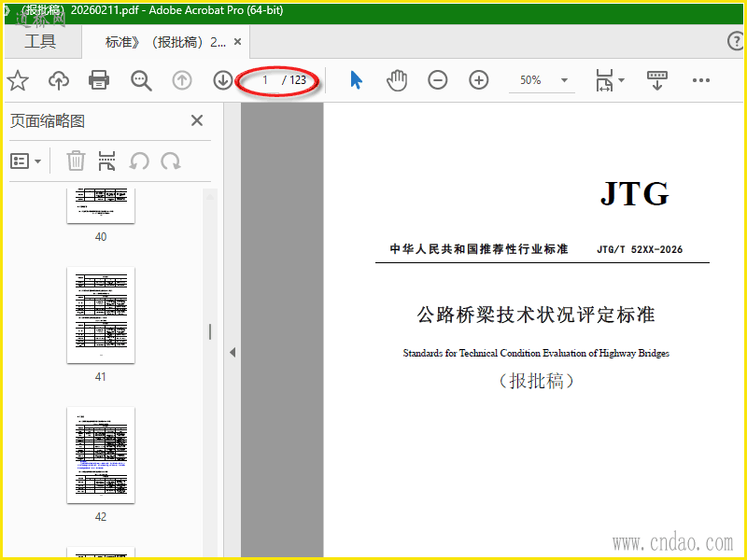The height and width of the screenshot is (560, 747).
Task: Print the document with the printer icon
Action: pyautogui.click(x=99, y=80)
